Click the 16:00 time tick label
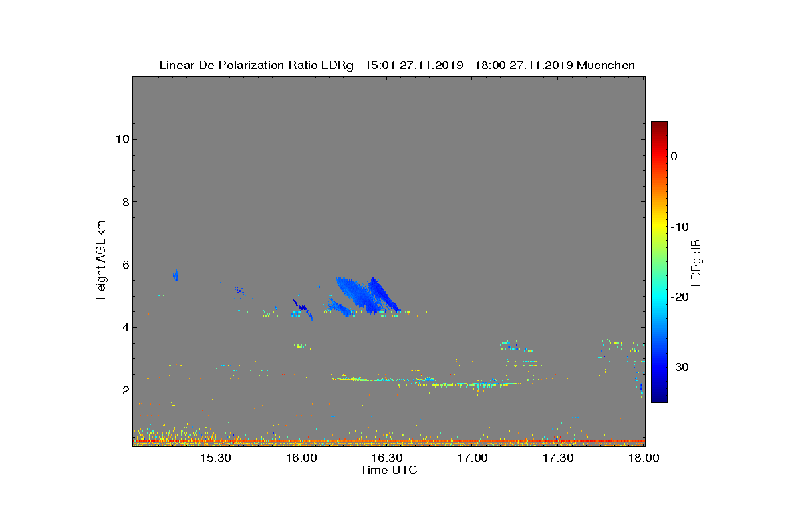This screenshot has height=532, width=798. pos(301,458)
